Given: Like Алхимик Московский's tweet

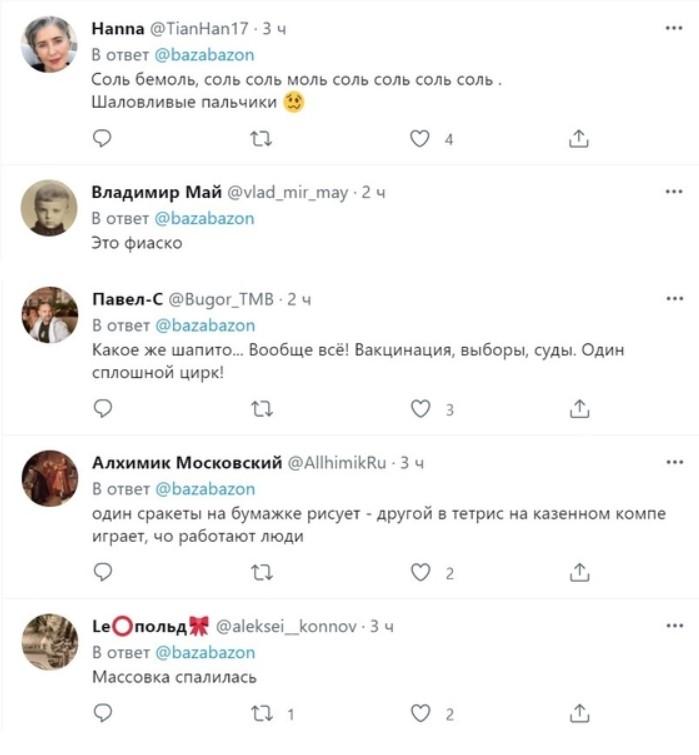Looking at the screenshot, I should point(421,572).
